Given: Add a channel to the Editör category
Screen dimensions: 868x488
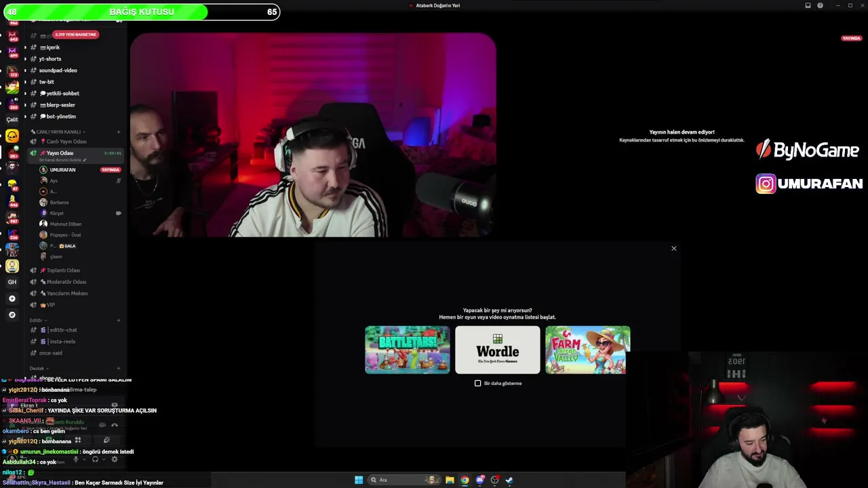Looking at the screenshot, I should tap(119, 320).
